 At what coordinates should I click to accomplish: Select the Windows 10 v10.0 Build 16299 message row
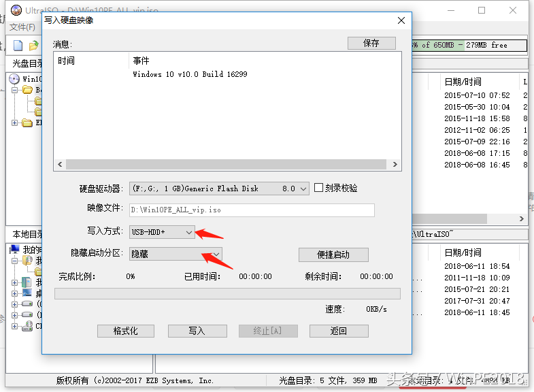click(x=190, y=74)
